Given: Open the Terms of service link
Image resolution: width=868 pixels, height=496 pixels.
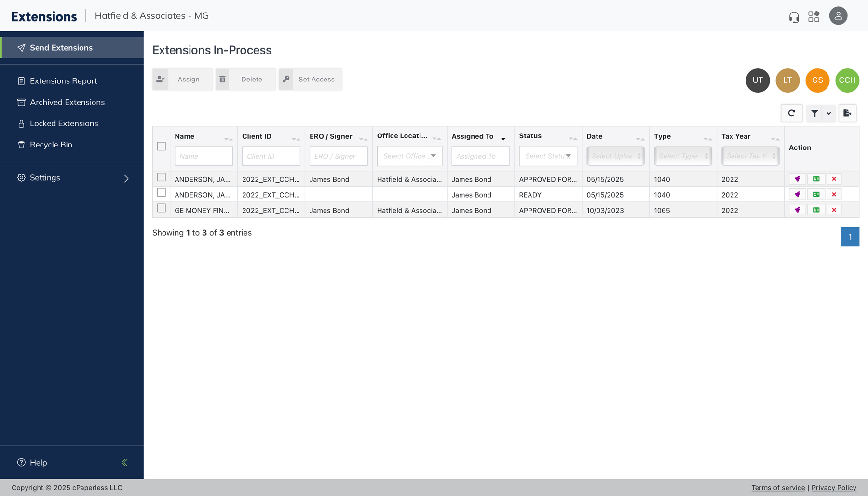Looking at the screenshot, I should click(x=778, y=488).
